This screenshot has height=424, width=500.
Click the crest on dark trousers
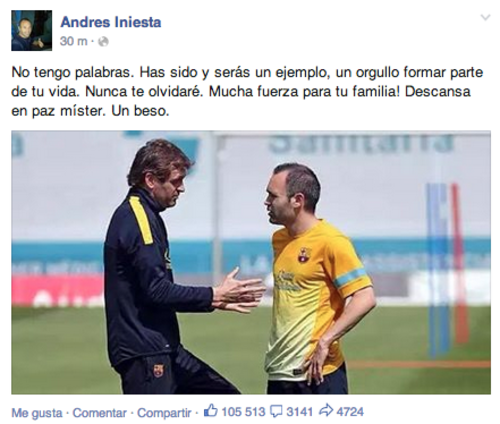(x=158, y=370)
